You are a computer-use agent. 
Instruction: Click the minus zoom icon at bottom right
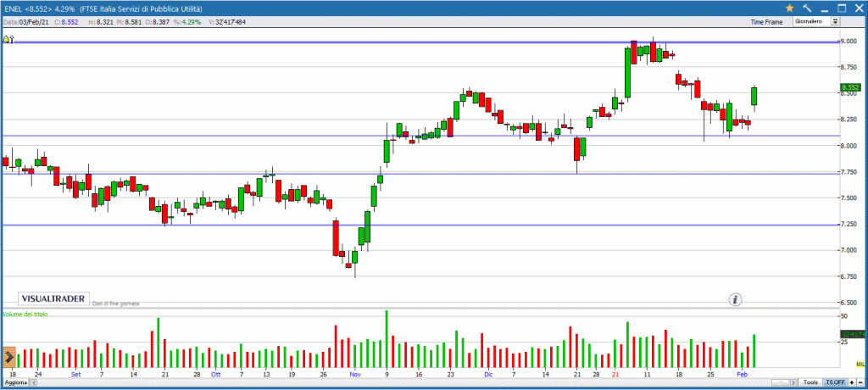click(860, 383)
